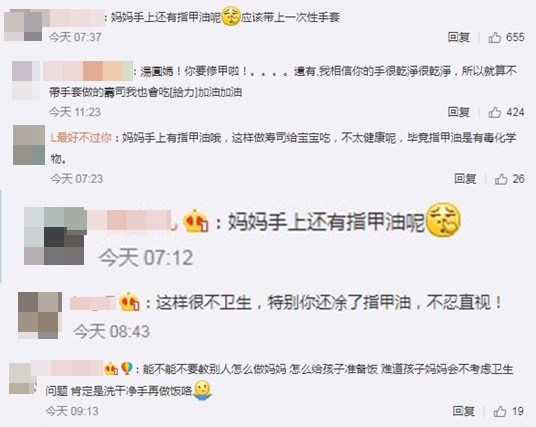The width and height of the screenshot is (536, 427).
Task: Like the comment with 655 likes
Action: (x=495, y=37)
